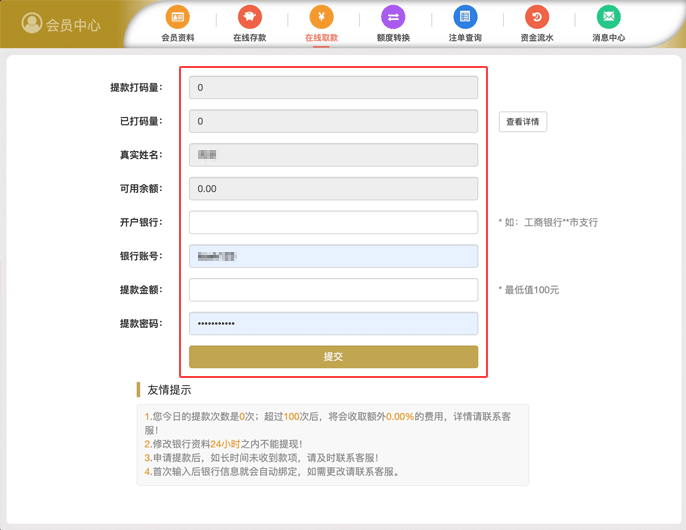Viewport: 686px width, 530px height.
Task: Click the 提款打码量 read-only field
Action: coord(333,88)
